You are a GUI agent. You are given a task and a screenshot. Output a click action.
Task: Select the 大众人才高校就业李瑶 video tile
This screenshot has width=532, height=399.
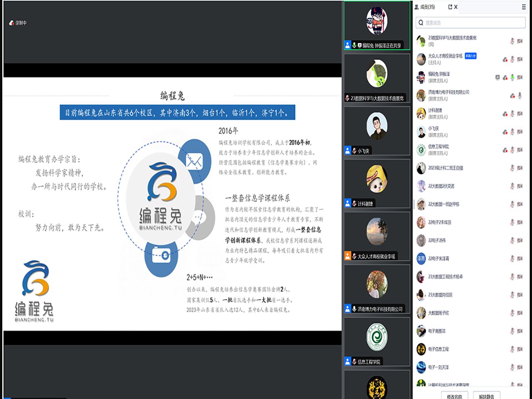(x=377, y=236)
